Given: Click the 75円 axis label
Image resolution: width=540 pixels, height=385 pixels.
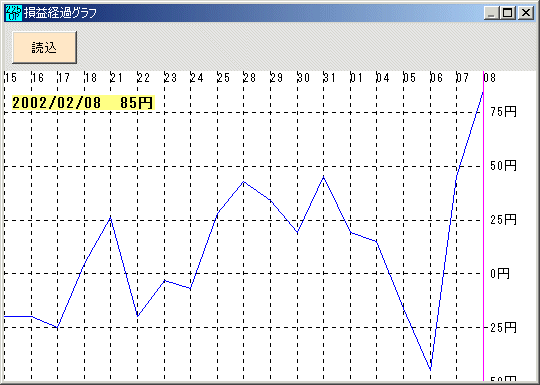Looking at the screenshot, I should point(503,112).
